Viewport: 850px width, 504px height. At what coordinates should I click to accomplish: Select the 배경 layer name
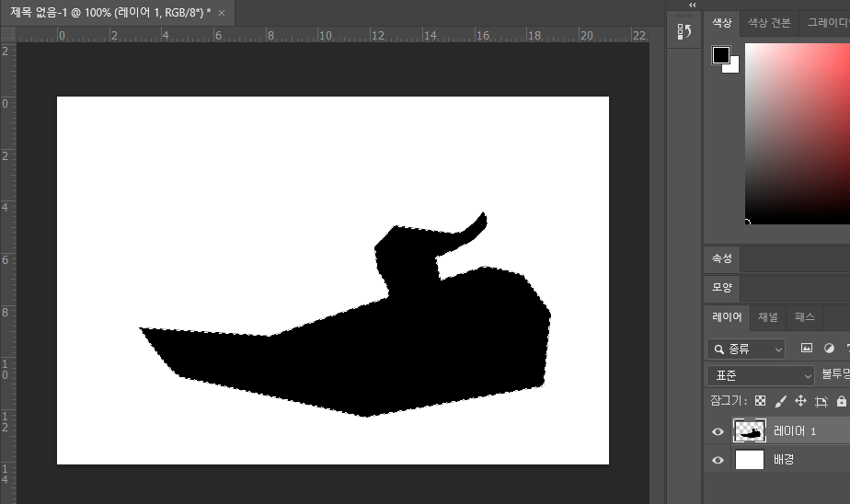coord(784,460)
